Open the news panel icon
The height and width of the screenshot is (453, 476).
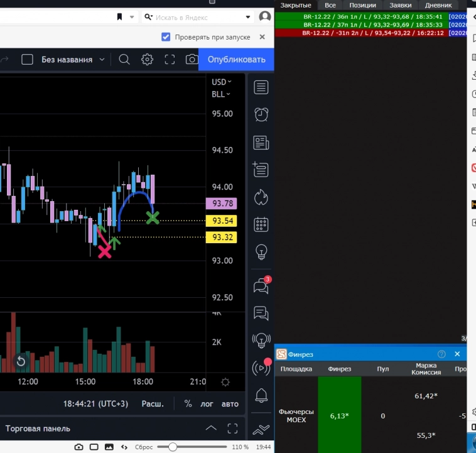click(x=261, y=143)
